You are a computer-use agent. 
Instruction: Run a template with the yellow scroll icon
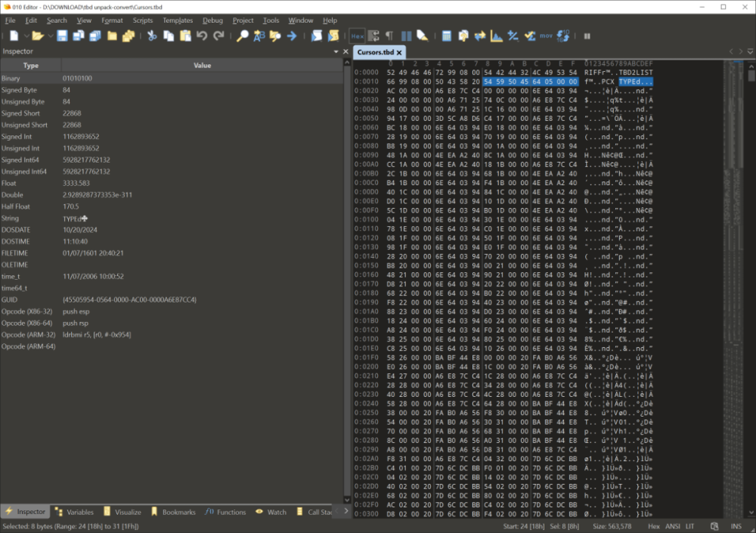333,36
